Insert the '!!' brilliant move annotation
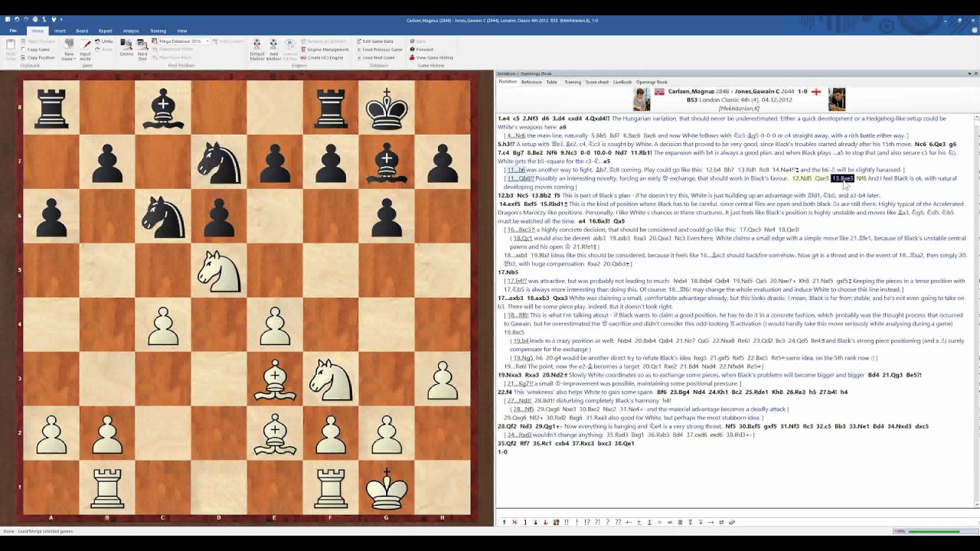Viewport: 980px width, 551px height. (567, 522)
